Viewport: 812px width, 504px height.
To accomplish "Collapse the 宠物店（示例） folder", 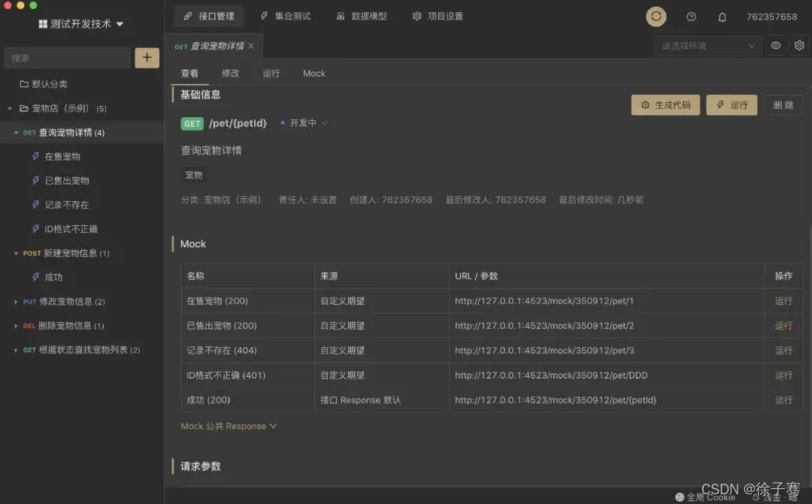I will click(x=10, y=109).
